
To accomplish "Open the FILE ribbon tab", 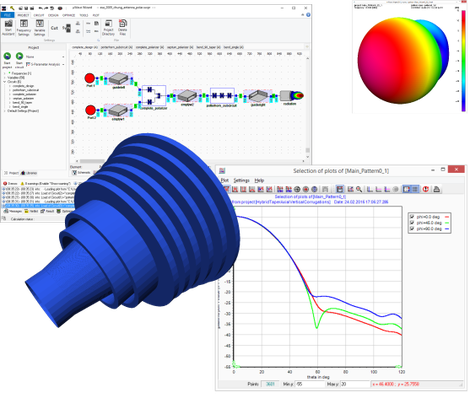I will click(x=7, y=15).
